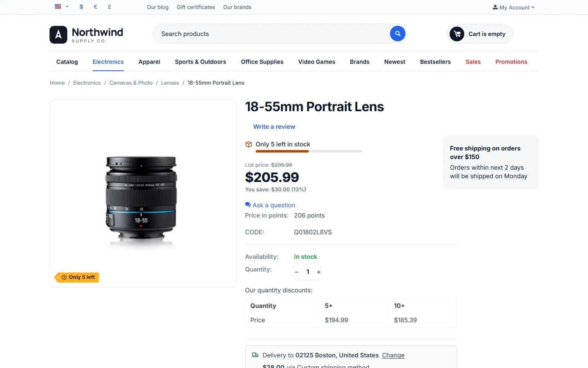Viewport: 588px width, 368px height.
Task: Go to the Electronics category
Action: 108,62
